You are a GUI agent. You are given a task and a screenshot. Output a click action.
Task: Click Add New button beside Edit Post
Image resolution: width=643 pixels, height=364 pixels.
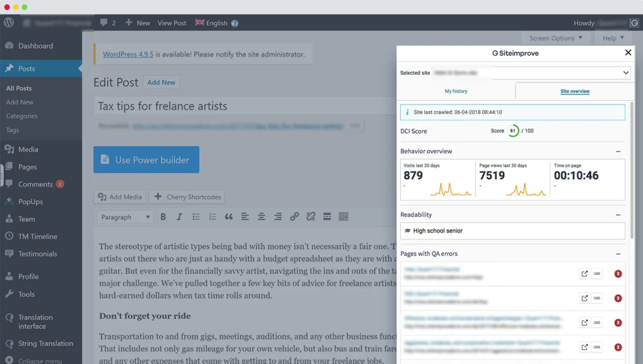pyautogui.click(x=161, y=82)
